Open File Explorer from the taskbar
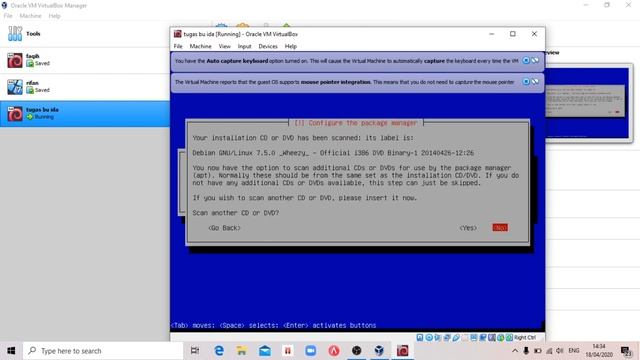The height and width of the screenshot is (360, 640). pyautogui.click(x=242, y=351)
